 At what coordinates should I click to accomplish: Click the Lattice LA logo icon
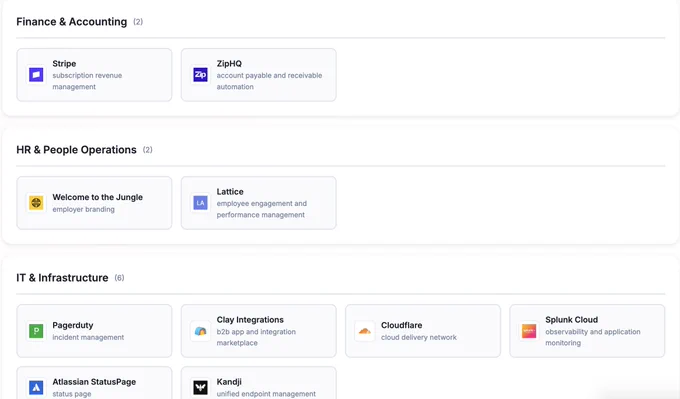[200, 203]
